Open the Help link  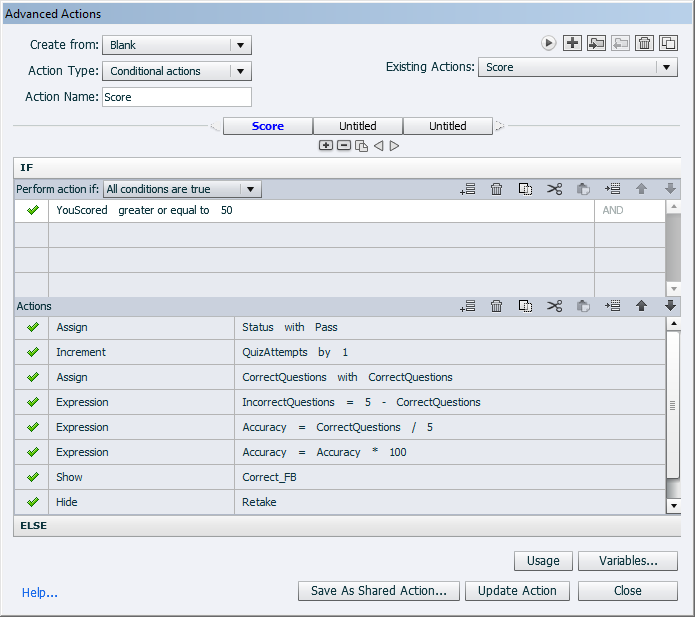coord(39,593)
